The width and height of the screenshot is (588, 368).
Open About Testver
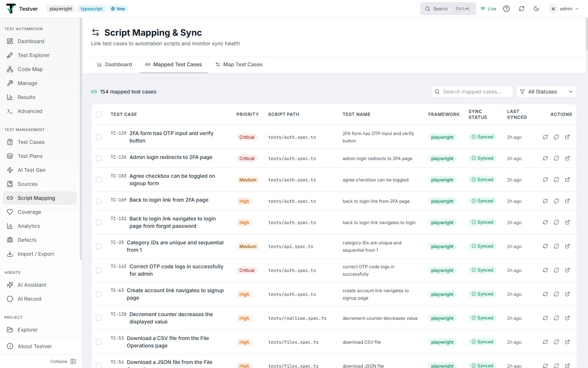[x=40, y=346]
